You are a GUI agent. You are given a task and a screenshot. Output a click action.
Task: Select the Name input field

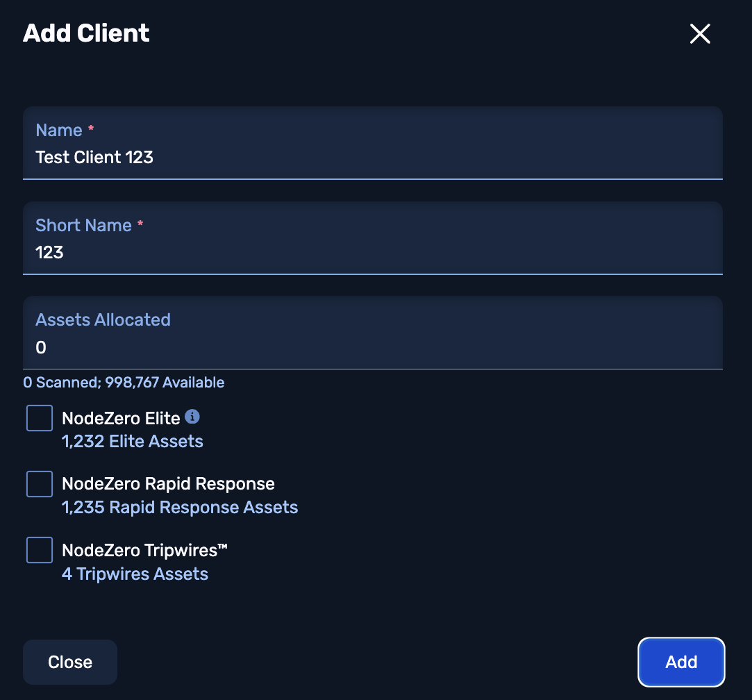(373, 157)
